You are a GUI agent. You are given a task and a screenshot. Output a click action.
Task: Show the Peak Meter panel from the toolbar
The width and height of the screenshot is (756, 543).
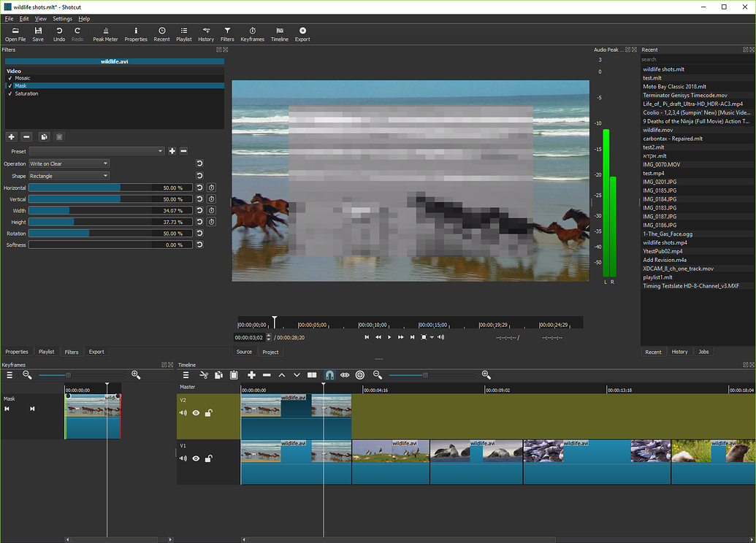(x=105, y=34)
